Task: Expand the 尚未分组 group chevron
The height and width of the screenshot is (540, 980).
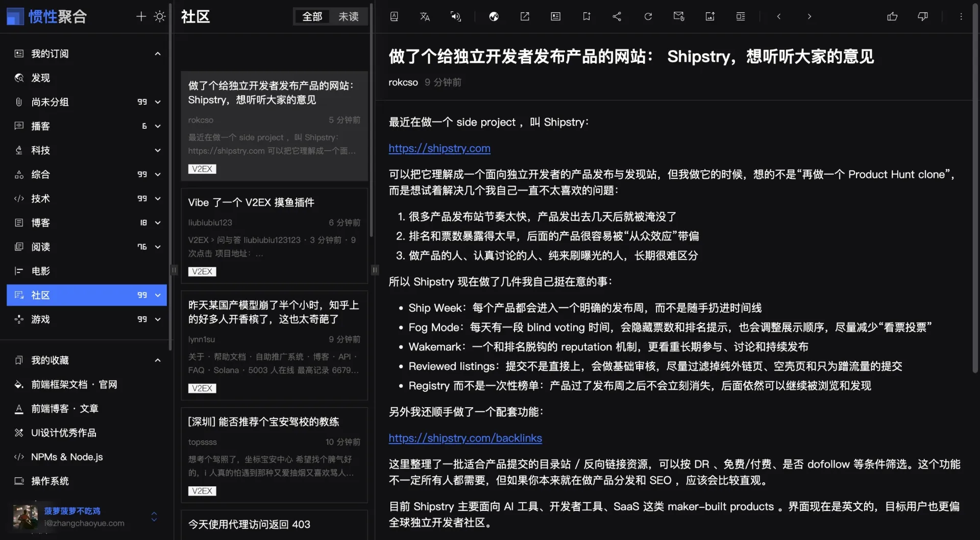Action: [158, 102]
